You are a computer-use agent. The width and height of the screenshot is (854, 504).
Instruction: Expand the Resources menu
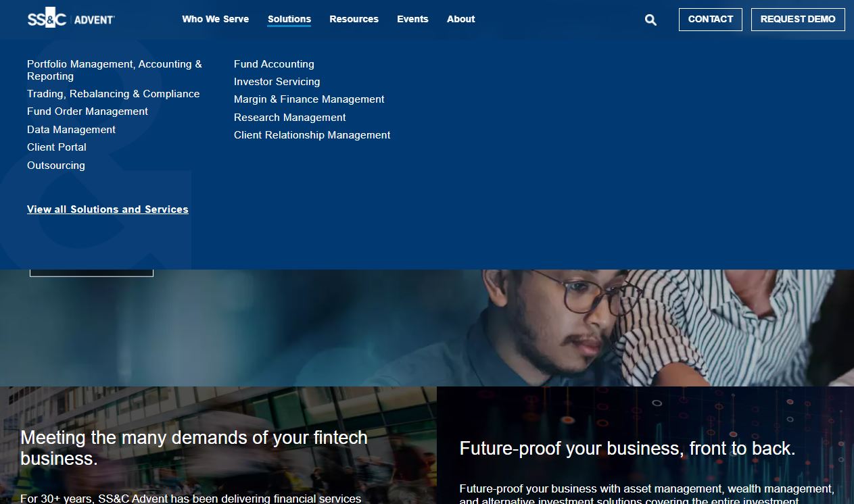click(x=354, y=19)
